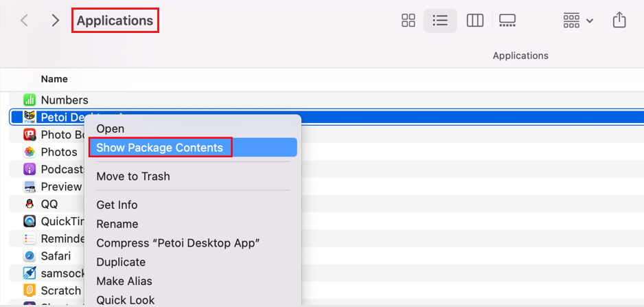644x307 pixels.
Task: Click the QQ penguin icon
Action: coord(30,204)
